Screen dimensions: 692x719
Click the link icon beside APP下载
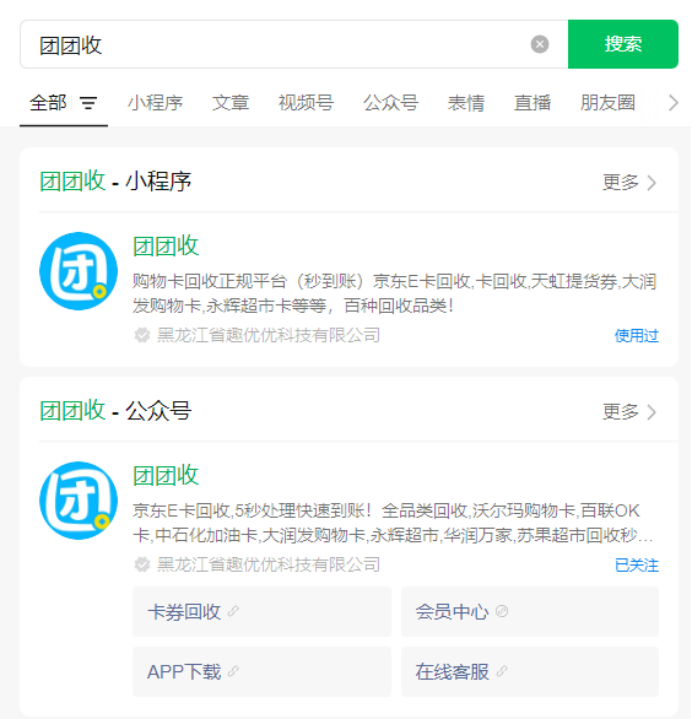coord(233,671)
